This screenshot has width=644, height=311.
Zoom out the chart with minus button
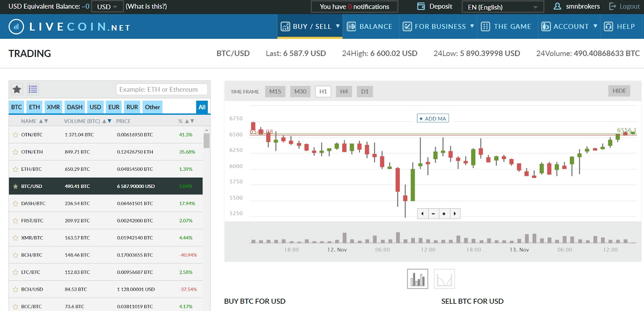pyautogui.click(x=433, y=214)
